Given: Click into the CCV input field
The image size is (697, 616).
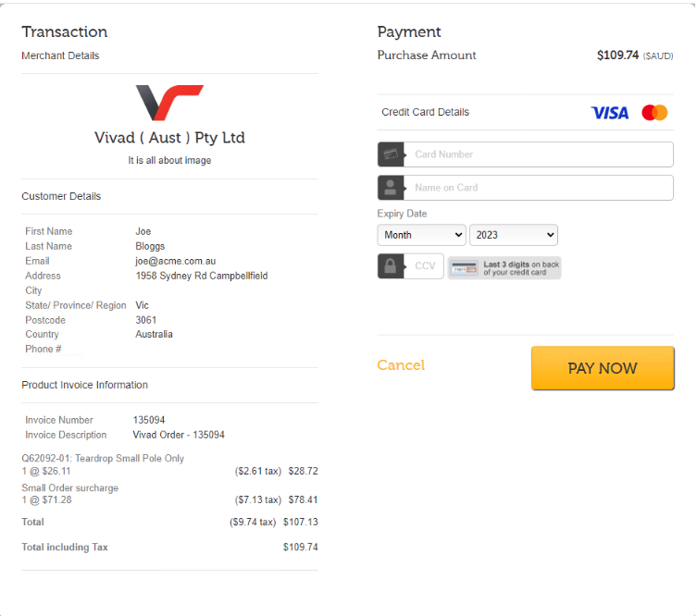Looking at the screenshot, I should click(x=425, y=266).
